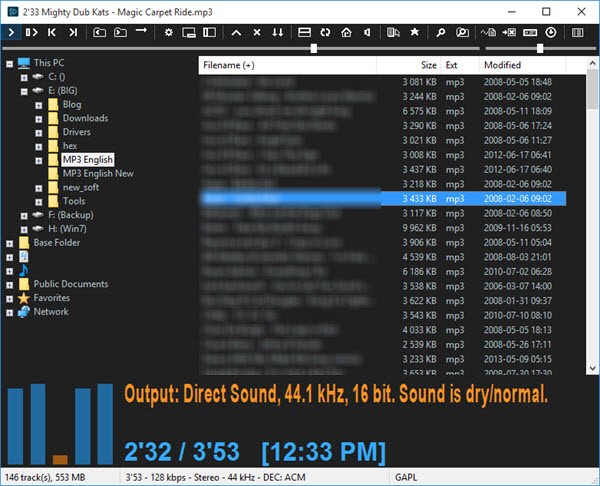Viewport: 600px width, 486px height.
Task: Click the rectangular display toolbar icon
Action: pyautogui.click(x=530, y=33)
